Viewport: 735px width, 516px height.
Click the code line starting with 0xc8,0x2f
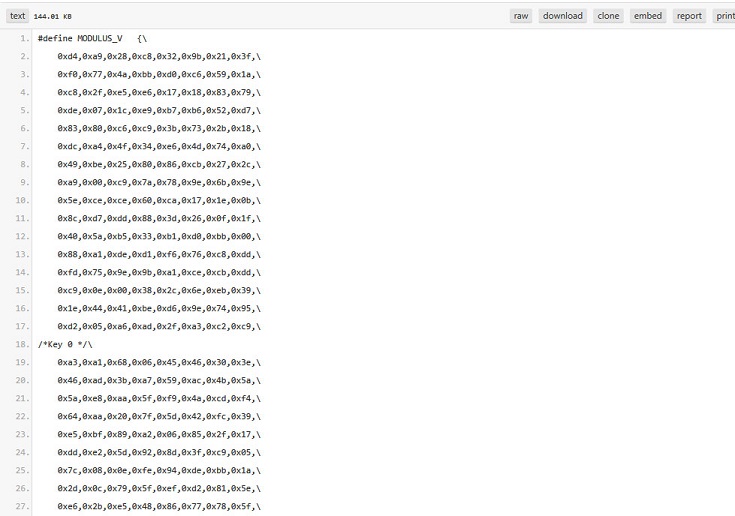[159, 93]
